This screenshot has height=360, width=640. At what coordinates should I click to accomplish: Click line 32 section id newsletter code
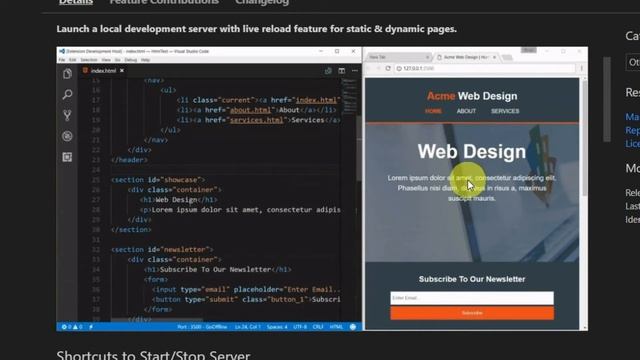162,249
